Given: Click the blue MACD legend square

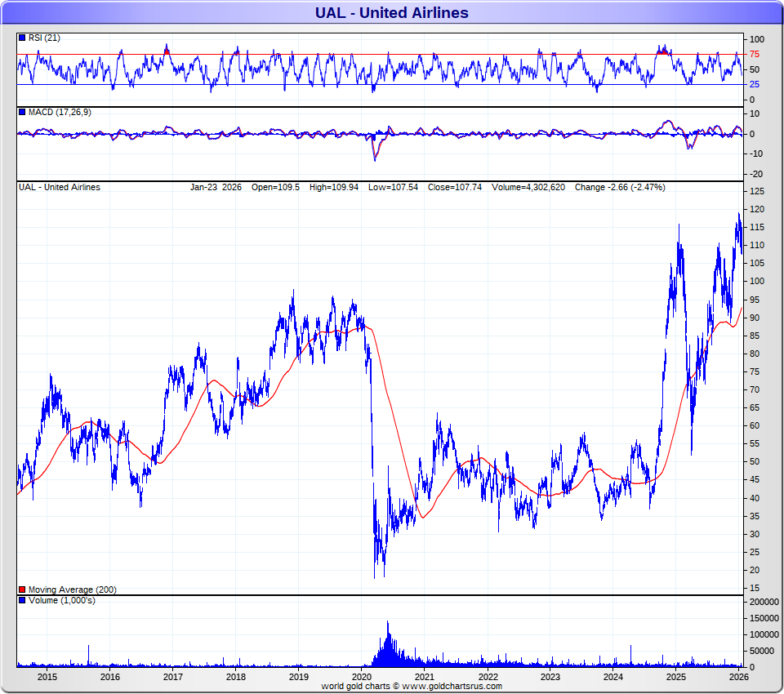Looking at the screenshot, I should pyautogui.click(x=22, y=112).
